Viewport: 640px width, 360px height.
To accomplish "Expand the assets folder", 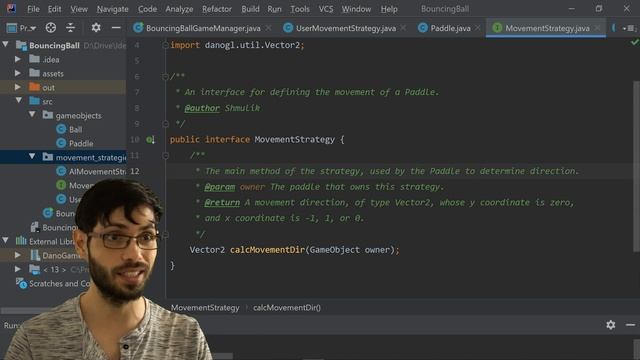I will tap(18, 73).
